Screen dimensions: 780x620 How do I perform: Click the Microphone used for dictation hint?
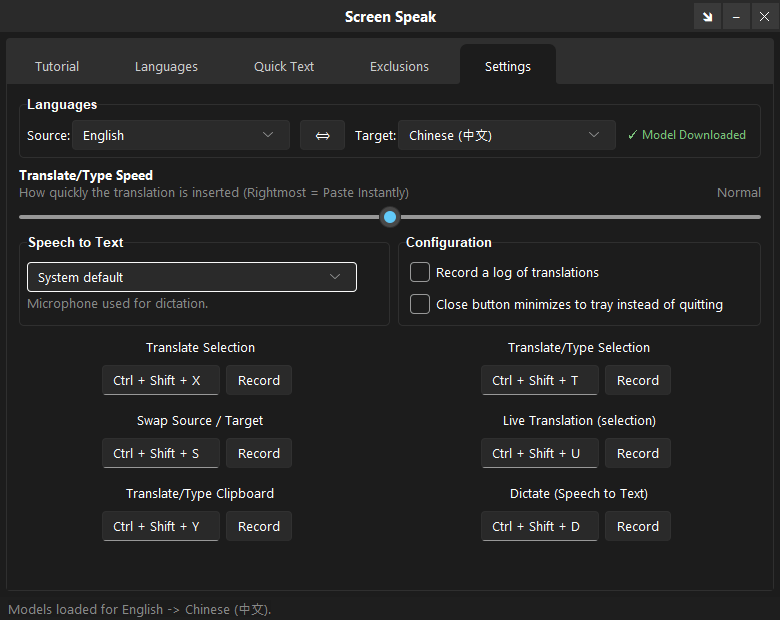coord(117,304)
